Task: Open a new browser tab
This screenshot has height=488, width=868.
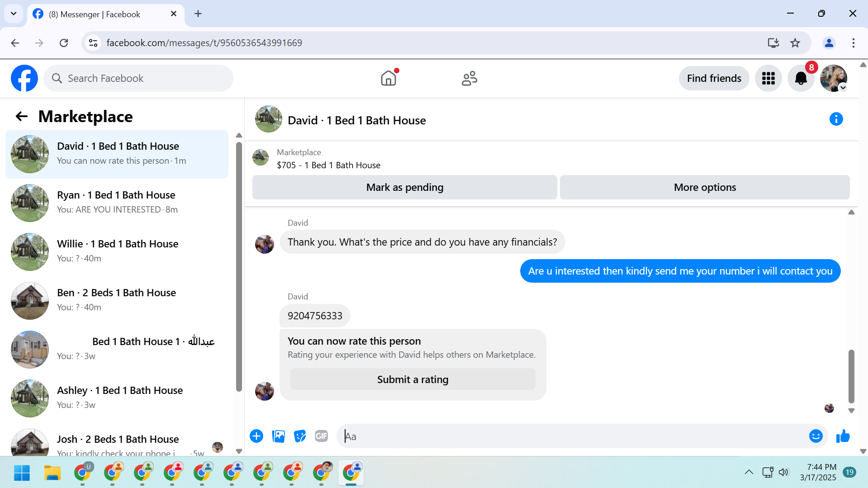Action: click(198, 14)
